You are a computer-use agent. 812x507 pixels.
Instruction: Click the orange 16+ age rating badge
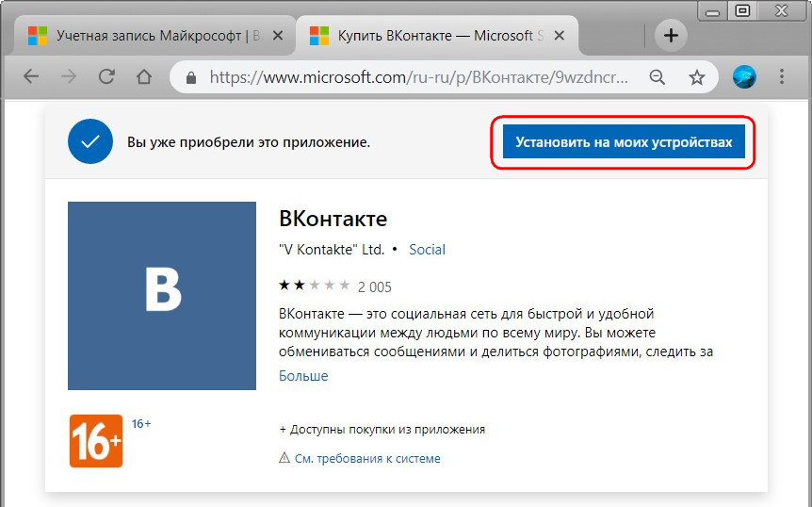[95, 440]
